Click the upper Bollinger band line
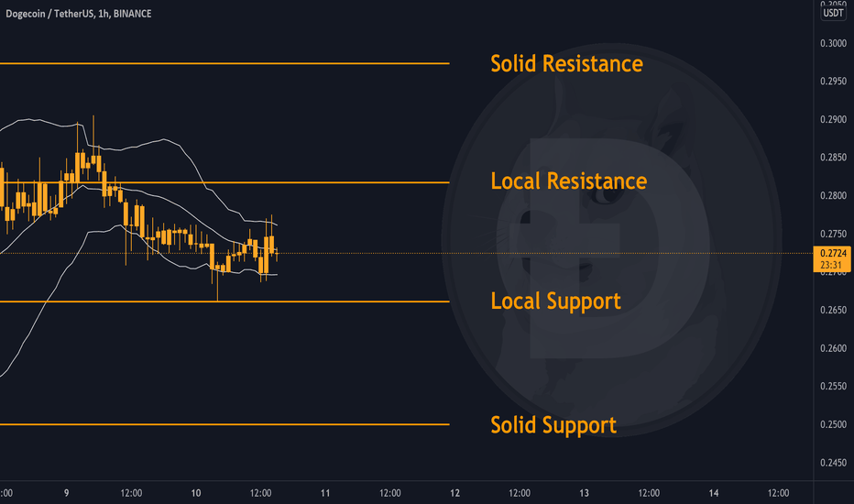This screenshot has width=854, height=504. coord(163,140)
